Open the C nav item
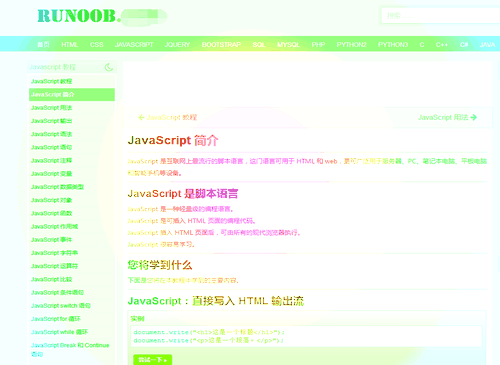500x365 pixels. coord(422,45)
